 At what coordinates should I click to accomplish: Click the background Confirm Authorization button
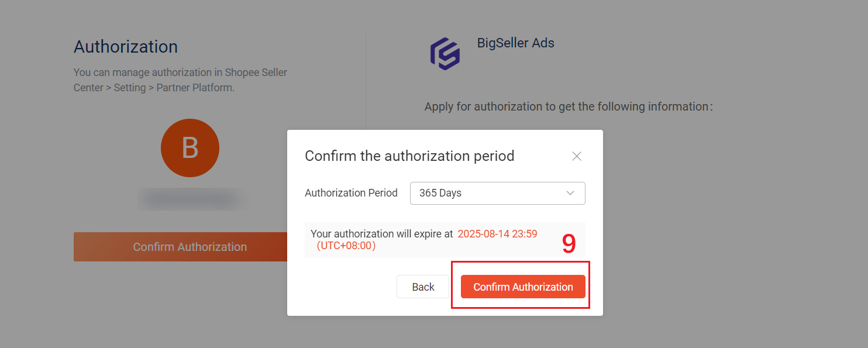[x=180, y=247]
